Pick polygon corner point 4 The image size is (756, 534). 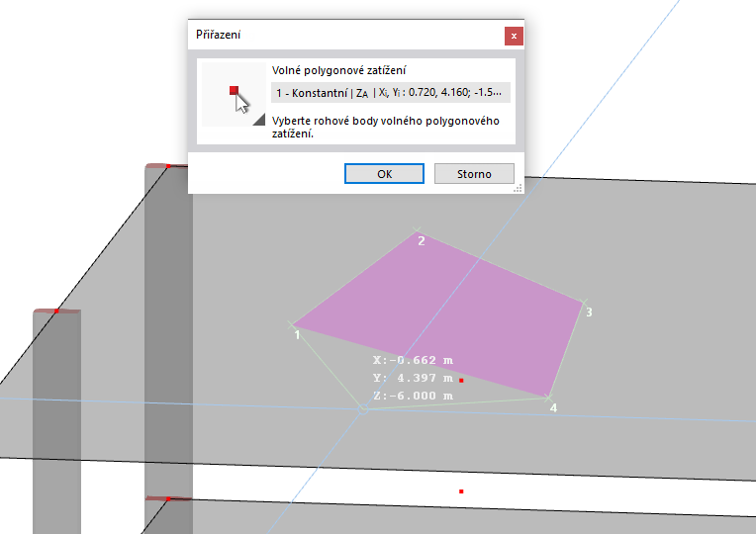[548, 398]
